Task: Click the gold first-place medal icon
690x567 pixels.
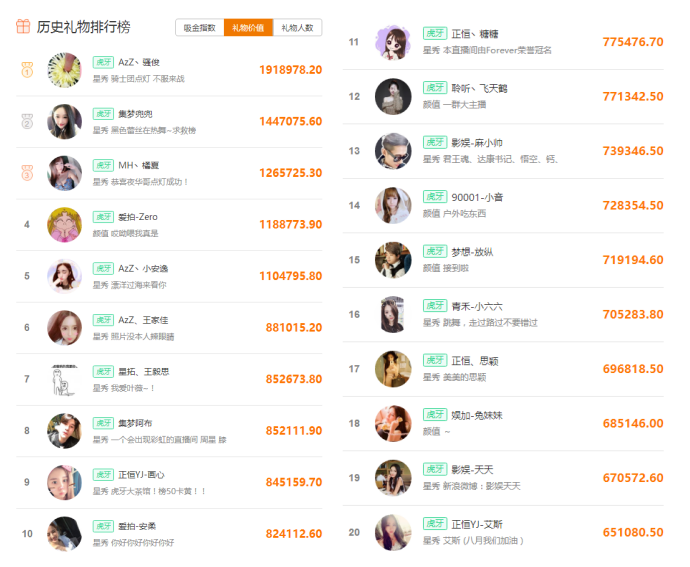Action: (27, 70)
